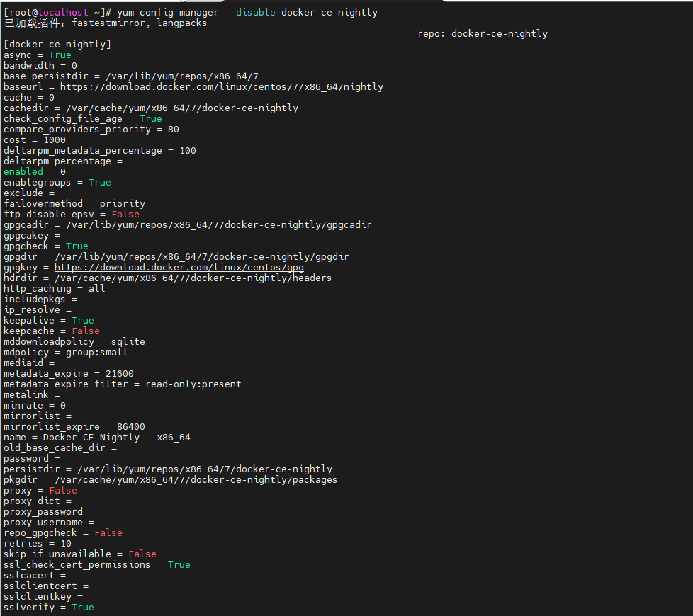
Task: Select the "persistdir" path line
Action: point(167,469)
